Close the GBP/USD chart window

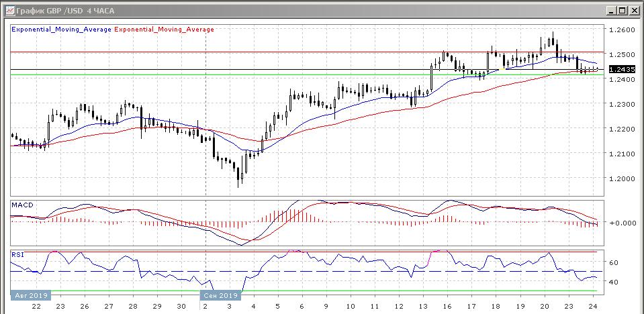634,11
